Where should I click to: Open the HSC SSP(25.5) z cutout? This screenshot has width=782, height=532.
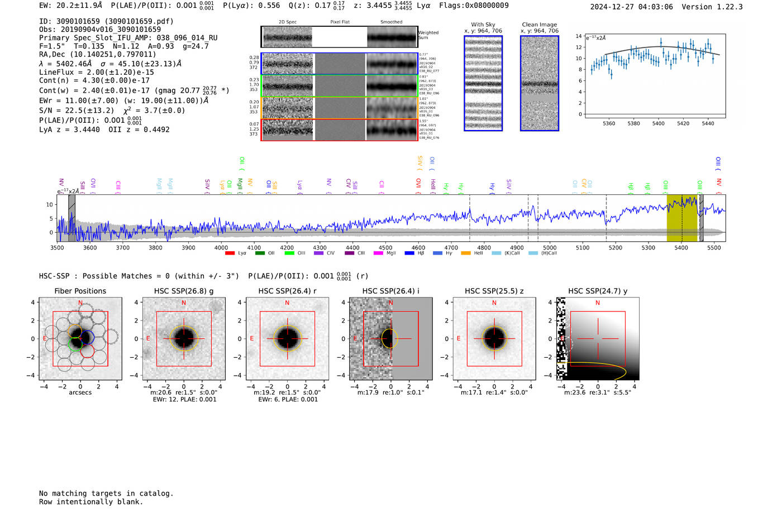tap(494, 339)
